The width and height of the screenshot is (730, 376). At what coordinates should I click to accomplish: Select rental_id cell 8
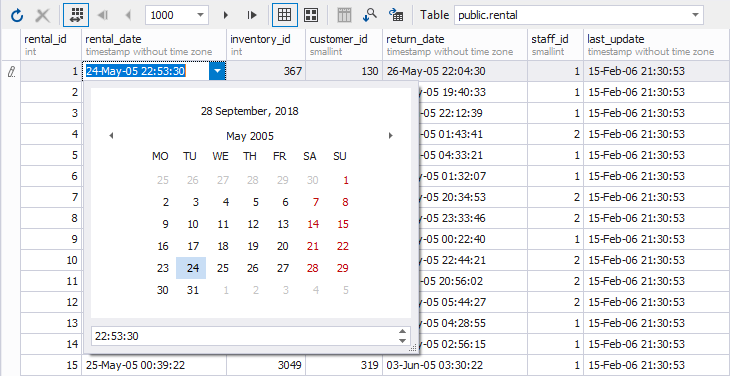point(51,218)
